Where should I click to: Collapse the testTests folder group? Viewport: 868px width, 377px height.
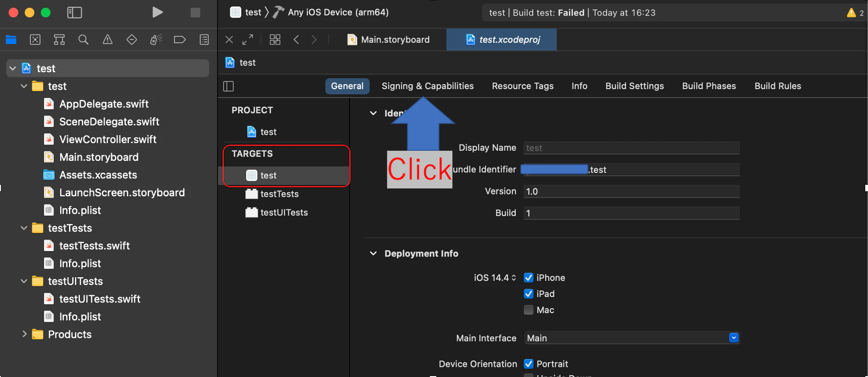pyautogui.click(x=24, y=228)
